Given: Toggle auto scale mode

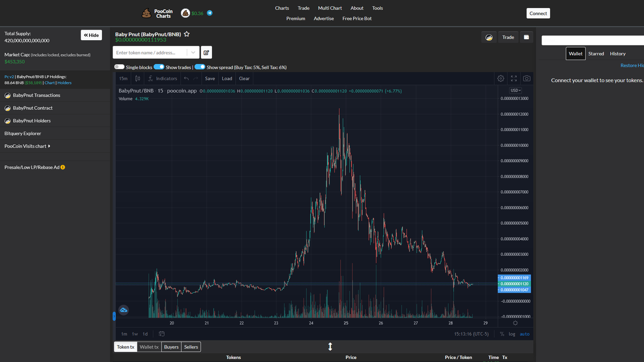Looking at the screenshot, I should 524,334.
